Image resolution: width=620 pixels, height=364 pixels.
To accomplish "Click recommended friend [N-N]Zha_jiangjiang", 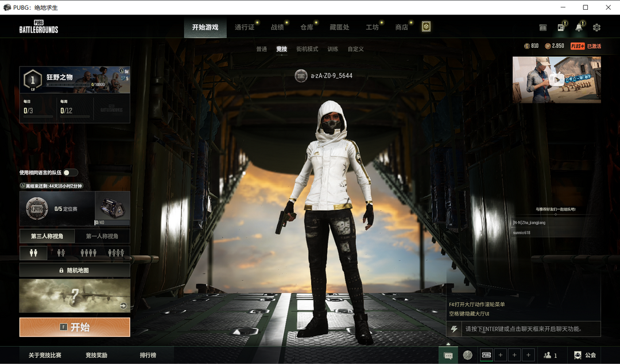I will pyautogui.click(x=529, y=223).
